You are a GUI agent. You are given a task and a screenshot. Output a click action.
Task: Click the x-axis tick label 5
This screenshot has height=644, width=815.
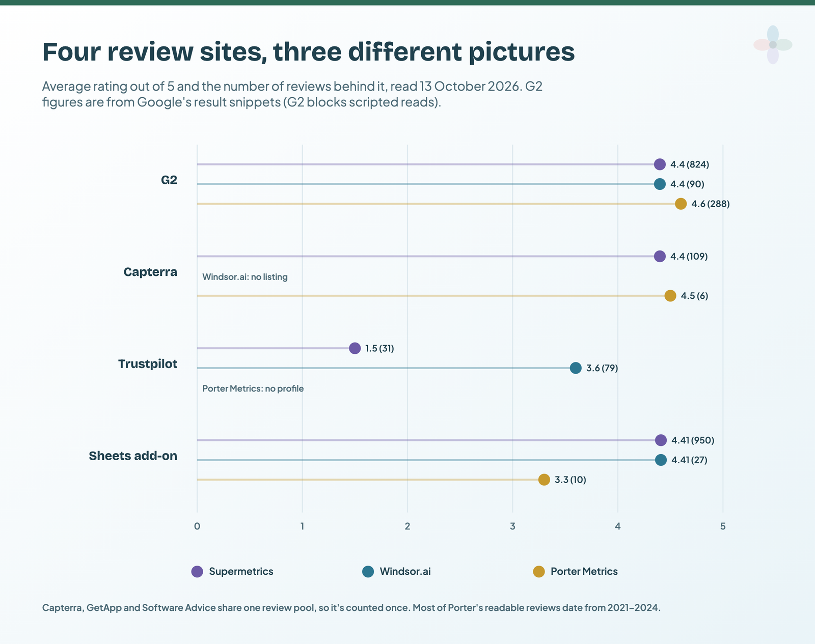click(723, 526)
